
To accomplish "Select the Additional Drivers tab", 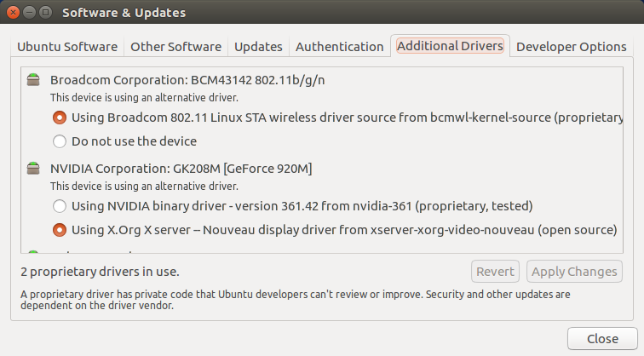I will click(x=450, y=46).
